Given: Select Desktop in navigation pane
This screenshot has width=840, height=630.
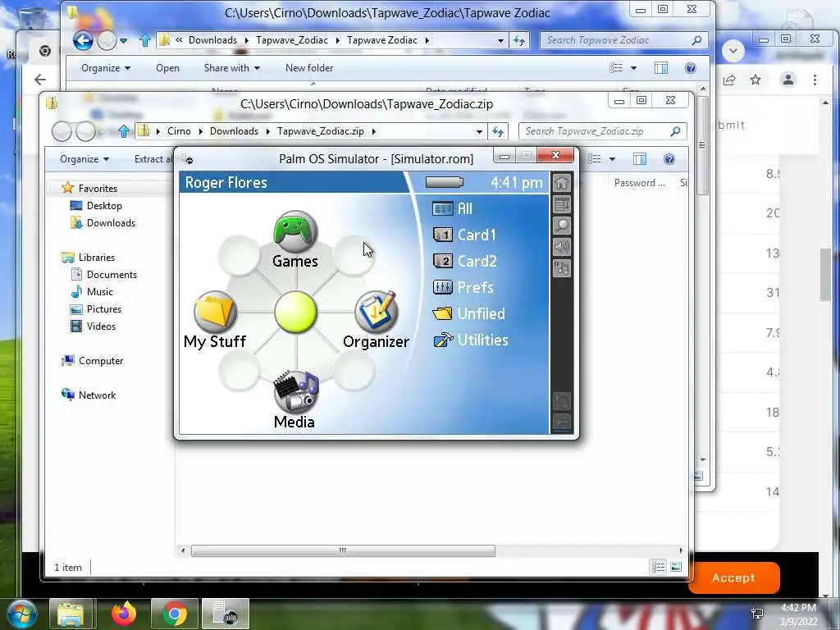Looking at the screenshot, I should tap(104, 206).
